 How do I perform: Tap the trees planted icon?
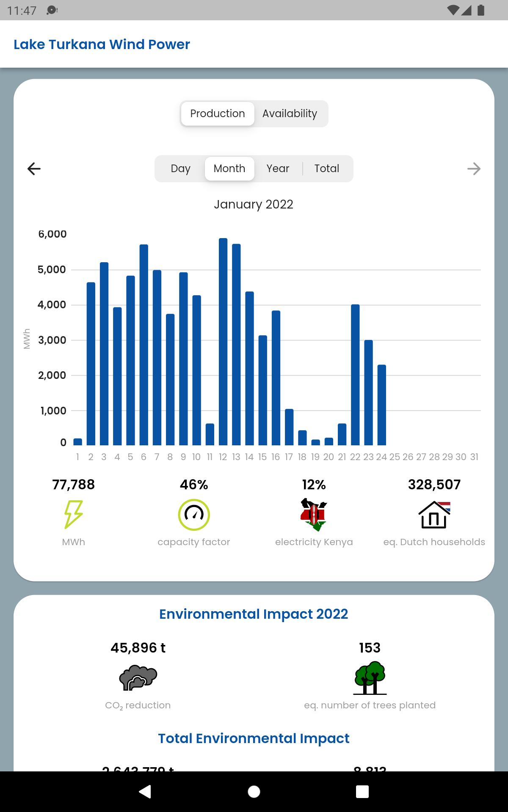(370, 678)
